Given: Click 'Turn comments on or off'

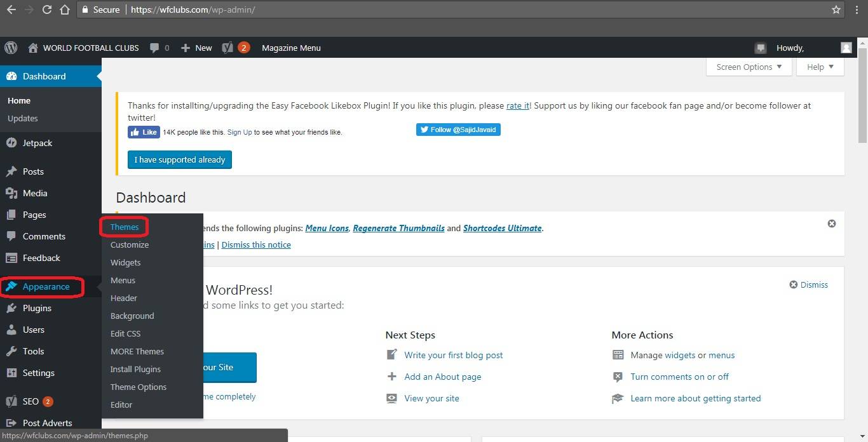Looking at the screenshot, I should coord(679,377).
